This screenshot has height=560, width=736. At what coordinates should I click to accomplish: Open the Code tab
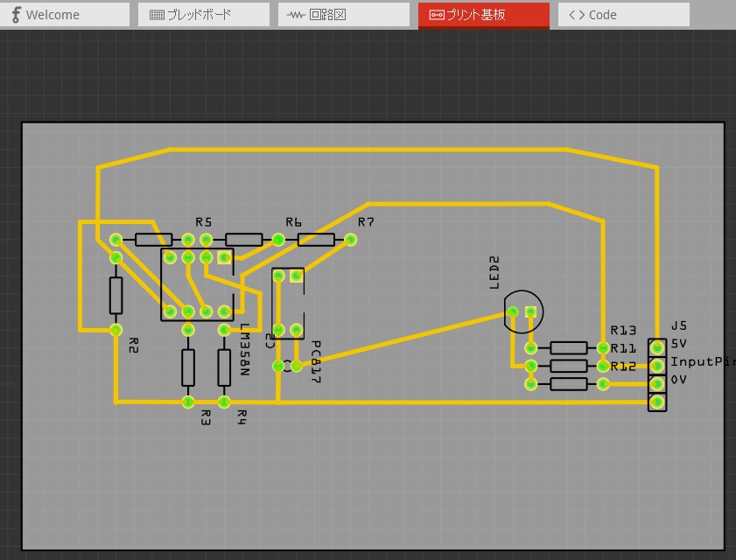(x=623, y=15)
